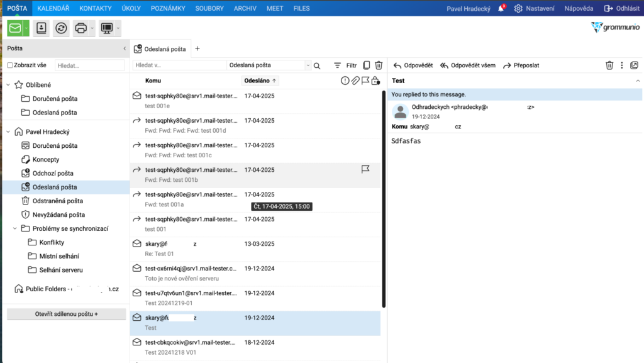This screenshot has width=644, height=363.
Task: Switch to the Soubory tab
Action: (209, 8)
